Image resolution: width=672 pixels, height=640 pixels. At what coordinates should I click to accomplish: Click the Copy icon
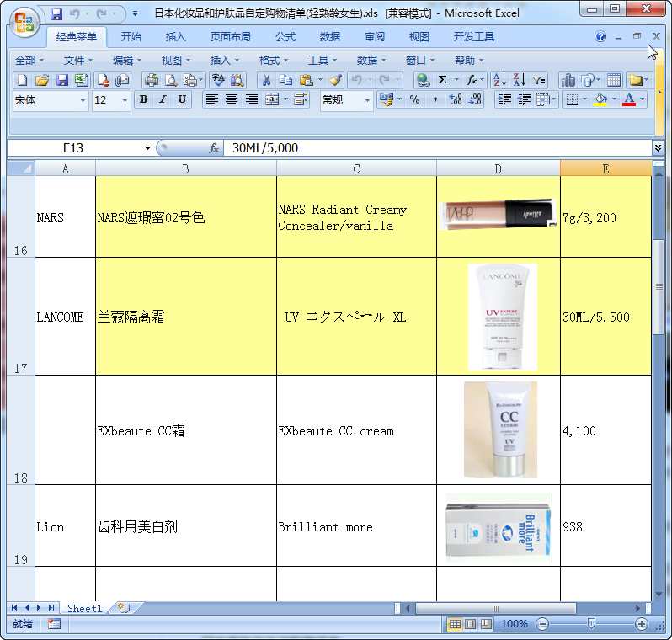[285, 80]
